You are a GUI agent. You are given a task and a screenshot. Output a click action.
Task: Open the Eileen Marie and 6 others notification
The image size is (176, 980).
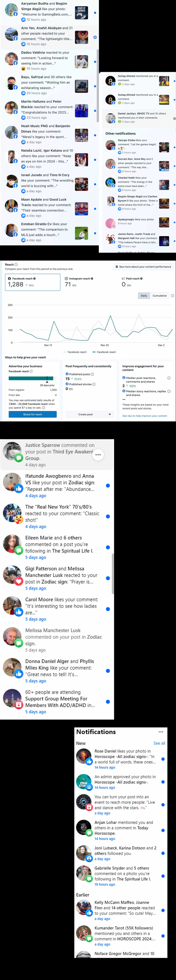coord(57,547)
